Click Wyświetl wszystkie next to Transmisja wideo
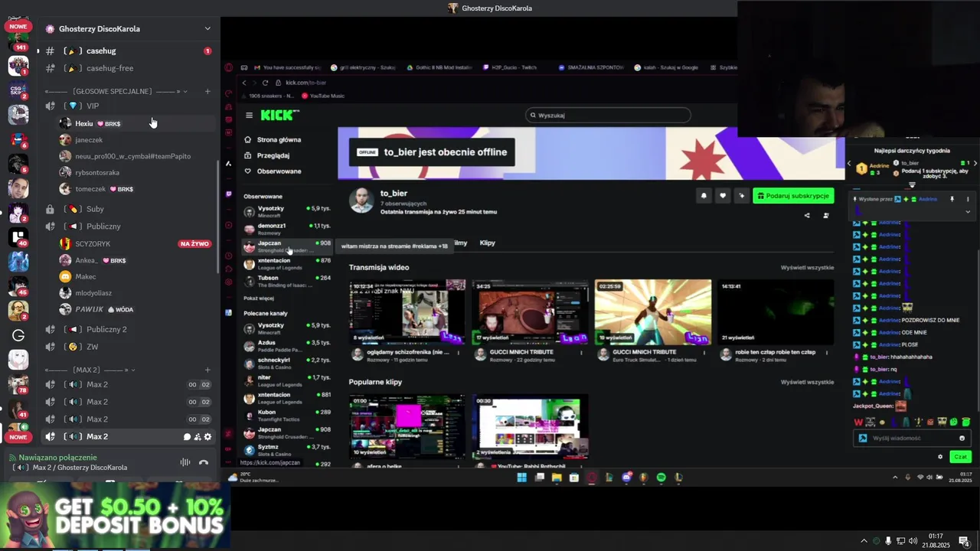Image resolution: width=980 pixels, height=551 pixels. 807,268
